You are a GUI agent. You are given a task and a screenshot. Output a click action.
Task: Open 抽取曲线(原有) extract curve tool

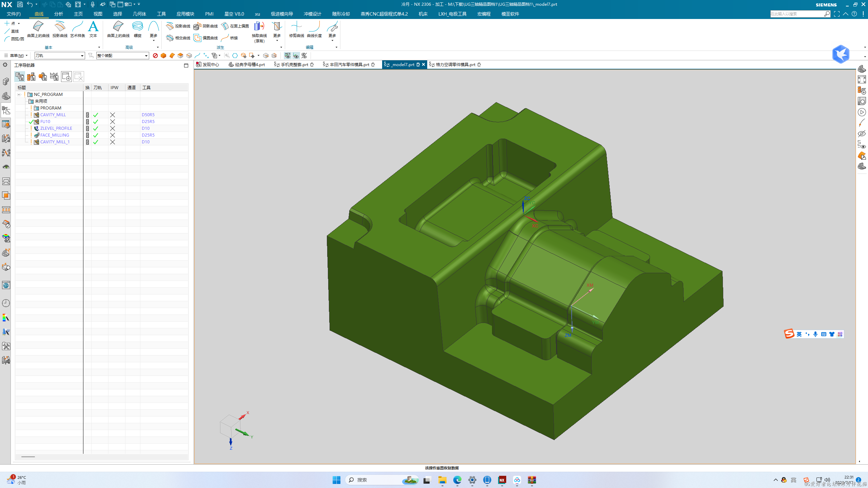click(x=259, y=32)
